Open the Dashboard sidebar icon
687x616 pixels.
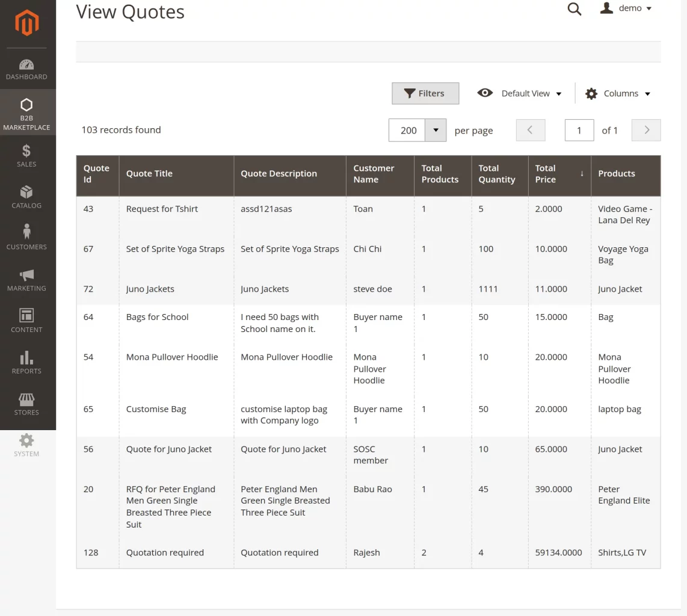coord(26,64)
